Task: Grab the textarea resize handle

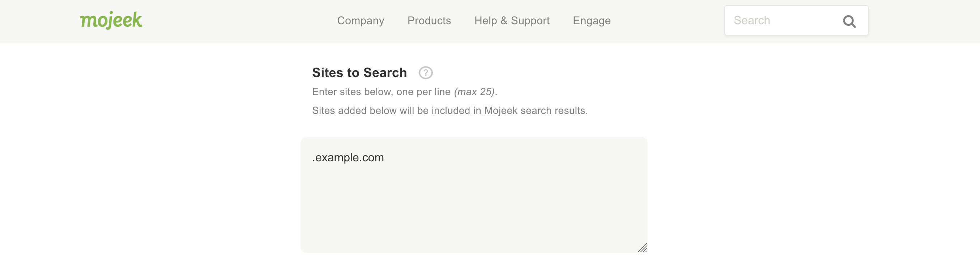Action: click(642, 248)
